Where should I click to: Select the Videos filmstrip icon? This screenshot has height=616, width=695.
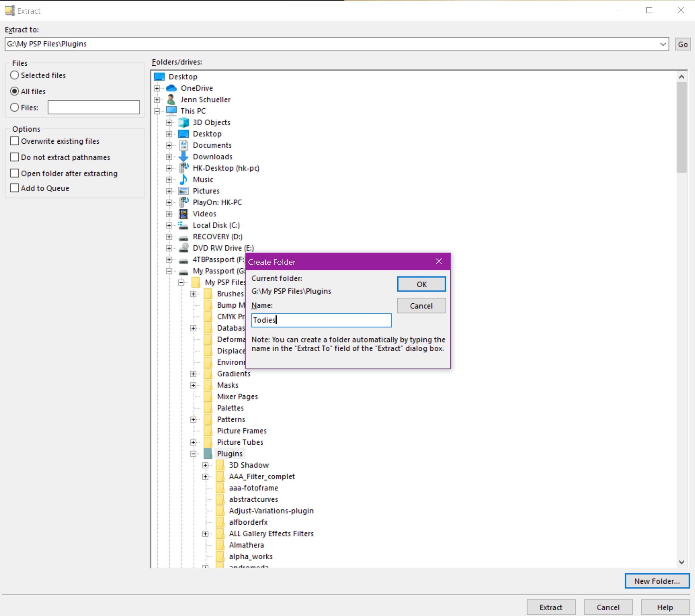click(184, 214)
